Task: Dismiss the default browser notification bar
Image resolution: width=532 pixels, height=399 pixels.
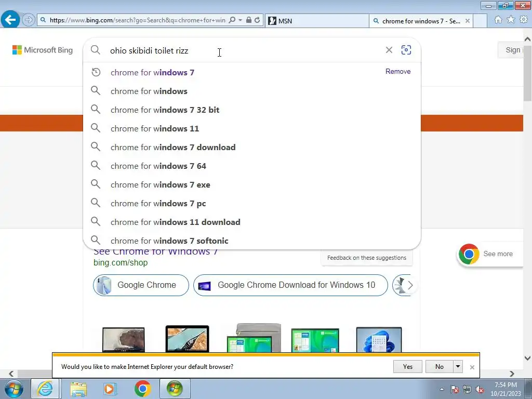Action: (472, 367)
